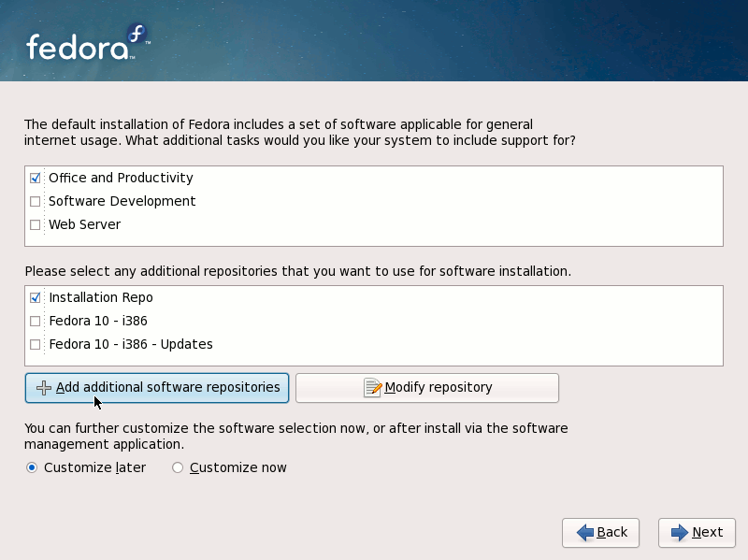Click the blue right arrow Next icon
Viewport: 748px width, 560px height.
click(680, 532)
